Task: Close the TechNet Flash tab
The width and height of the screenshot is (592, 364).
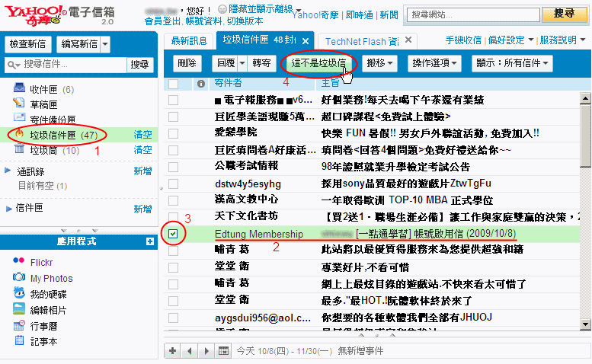Action: pyautogui.click(x=408, y=40)
